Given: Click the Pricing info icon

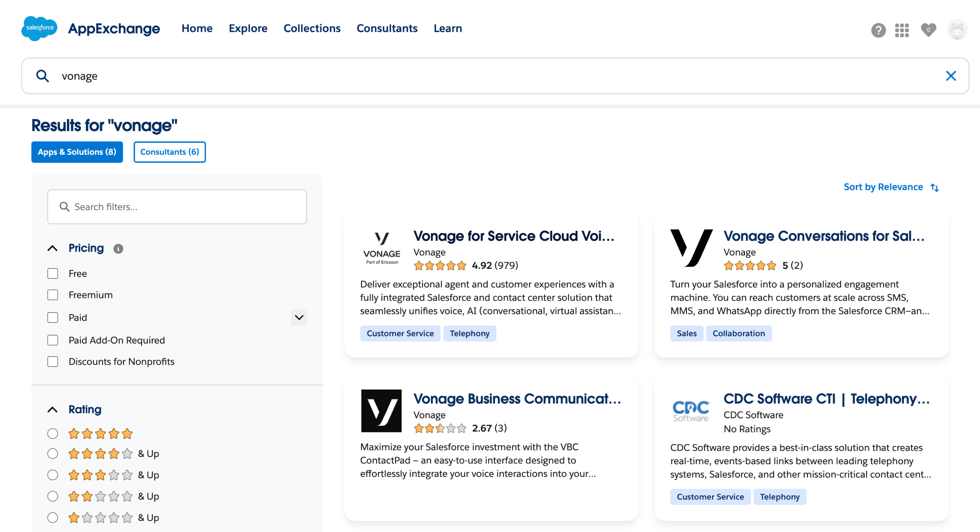Looking at the screenshot, I should pos(118,249).
